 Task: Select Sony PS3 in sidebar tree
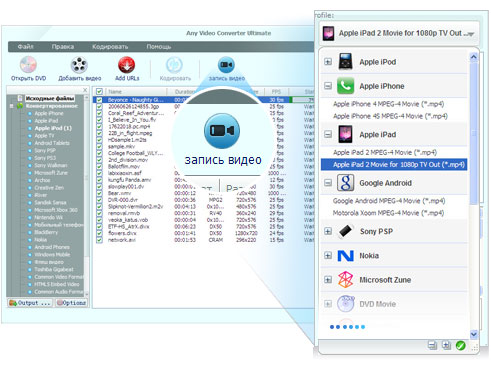(x=45, y=158)
